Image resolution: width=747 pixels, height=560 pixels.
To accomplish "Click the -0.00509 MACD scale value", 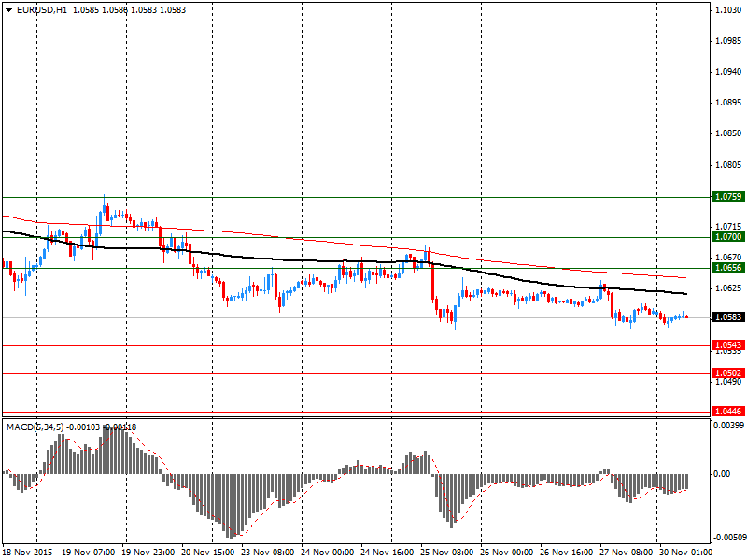I will (729, 539).
